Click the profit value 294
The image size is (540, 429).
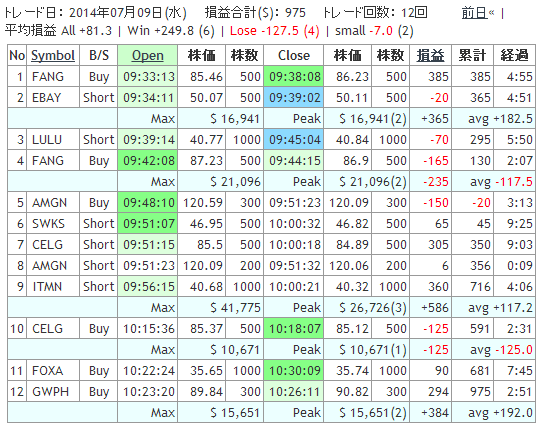[438, 391]
